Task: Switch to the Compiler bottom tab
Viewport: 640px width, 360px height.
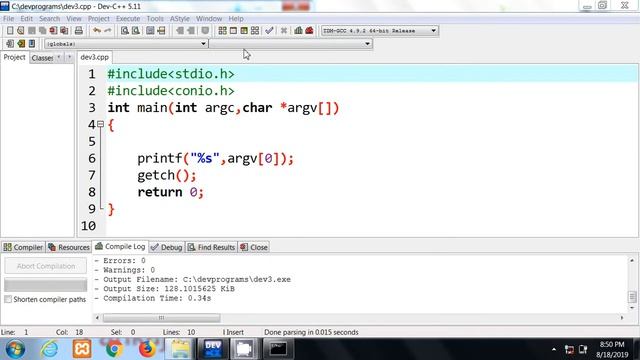Action: point(23,247)
